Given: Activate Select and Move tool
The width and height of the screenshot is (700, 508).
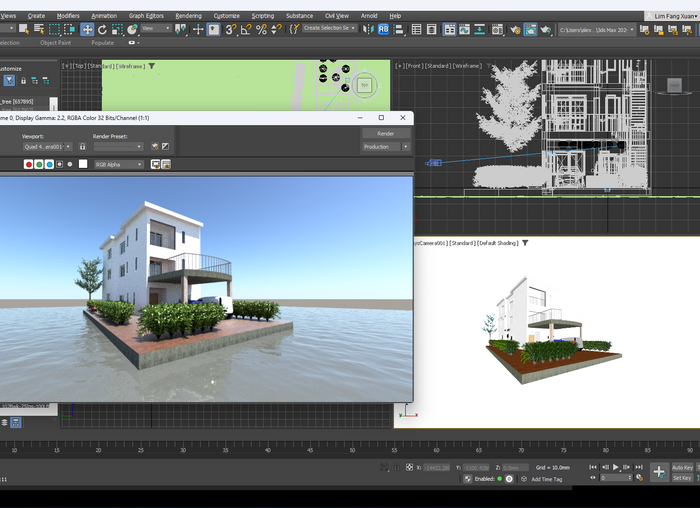Looking at the screenshot, I should pos(87,29).
